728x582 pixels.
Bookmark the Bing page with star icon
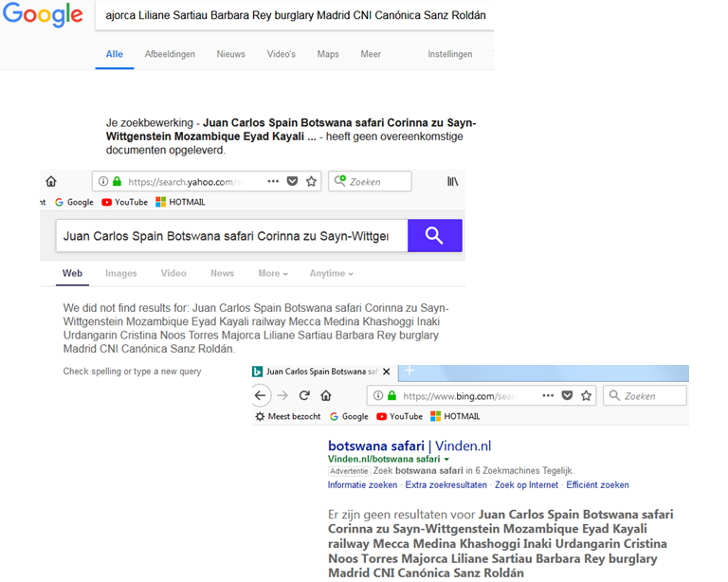[x=586, y=396]
